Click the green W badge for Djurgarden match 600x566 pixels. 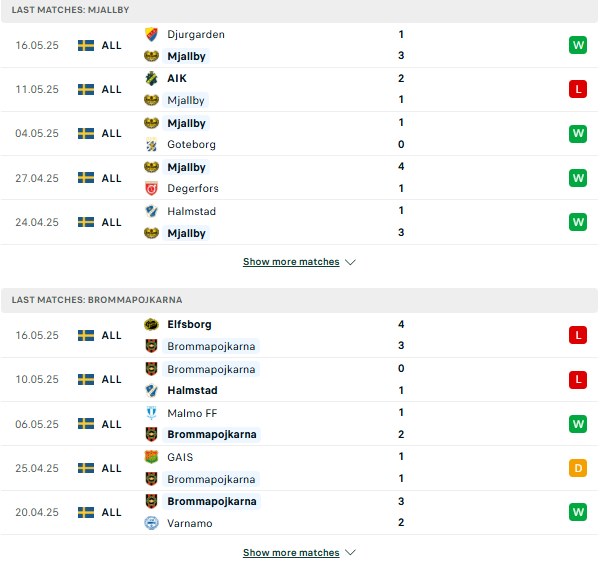(x=577, y=45)
